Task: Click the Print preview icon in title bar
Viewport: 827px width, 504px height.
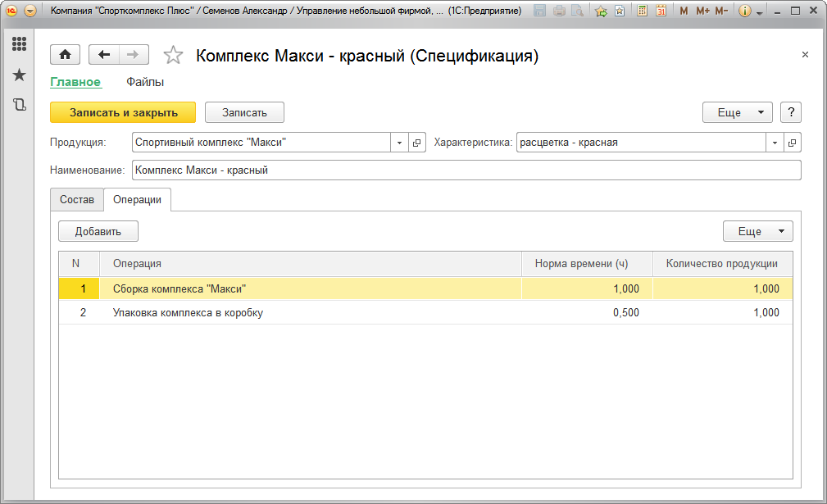Action: pyautogui.click(x=578, y=11)
